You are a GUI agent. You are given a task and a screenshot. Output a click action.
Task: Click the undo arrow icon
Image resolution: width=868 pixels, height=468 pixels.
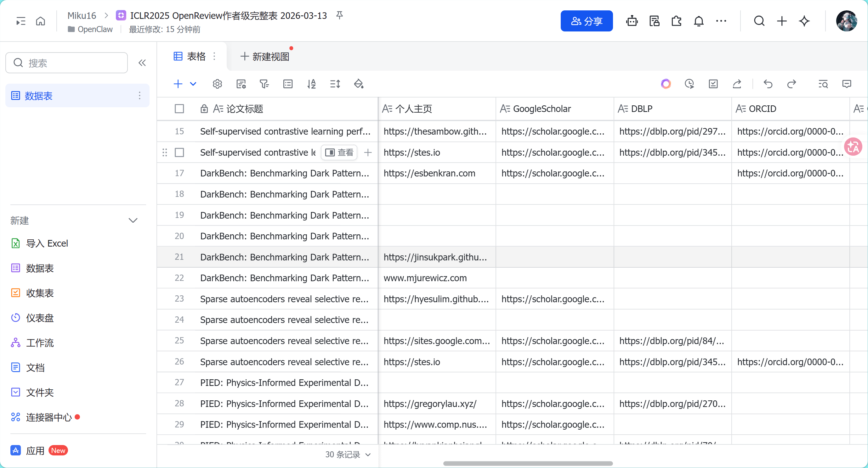(768, 84)
